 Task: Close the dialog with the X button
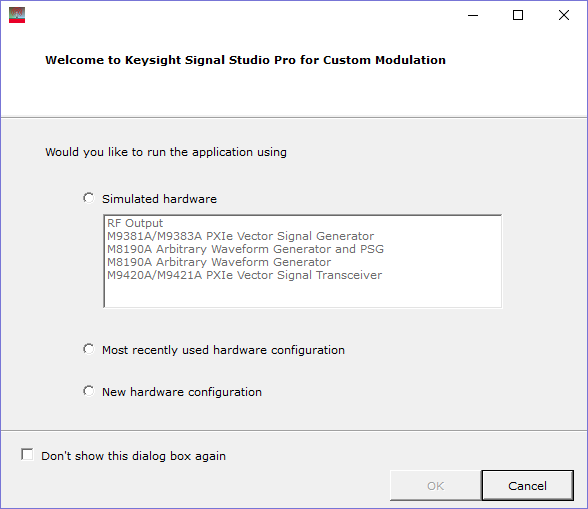(564, 15)
